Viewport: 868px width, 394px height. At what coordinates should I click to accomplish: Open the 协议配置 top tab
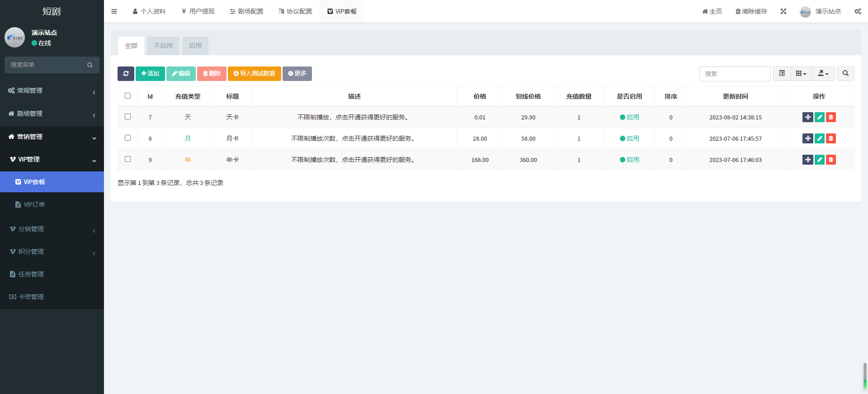[295, 11]
